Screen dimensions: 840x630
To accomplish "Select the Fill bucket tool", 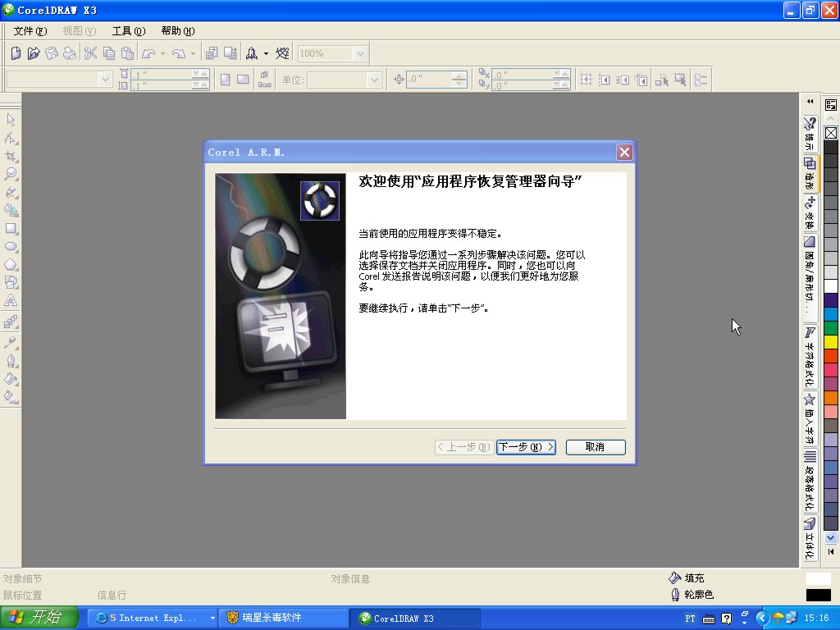I will tap(11, 379).
